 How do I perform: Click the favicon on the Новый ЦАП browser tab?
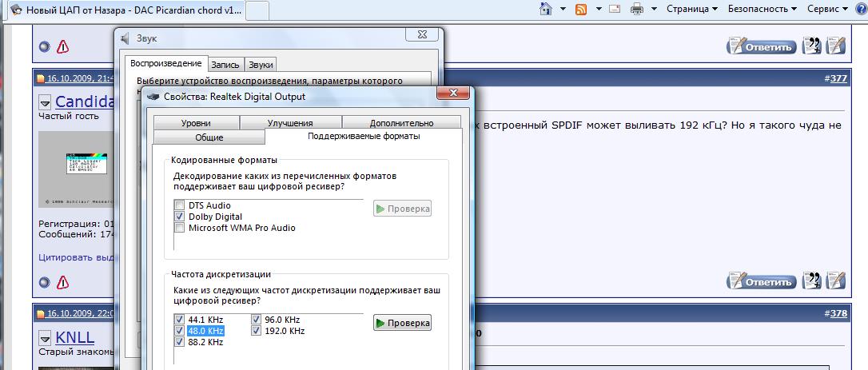[17, 10]
